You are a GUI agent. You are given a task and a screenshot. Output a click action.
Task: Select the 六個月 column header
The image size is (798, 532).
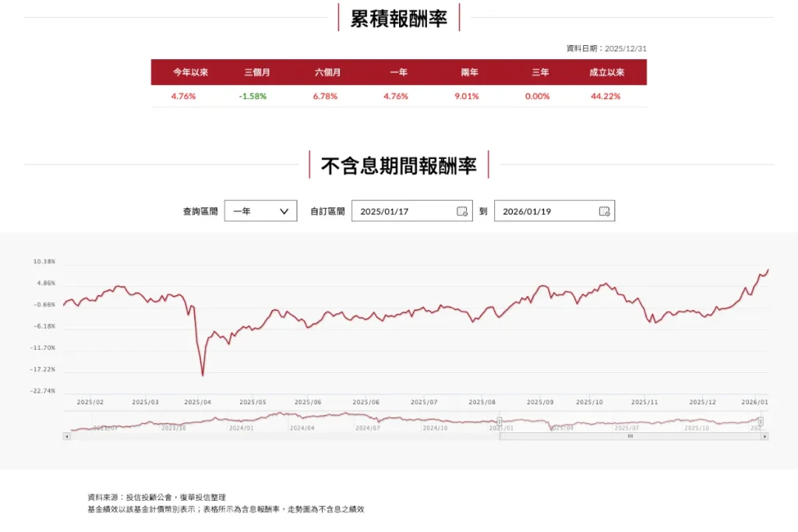(328, 72)
